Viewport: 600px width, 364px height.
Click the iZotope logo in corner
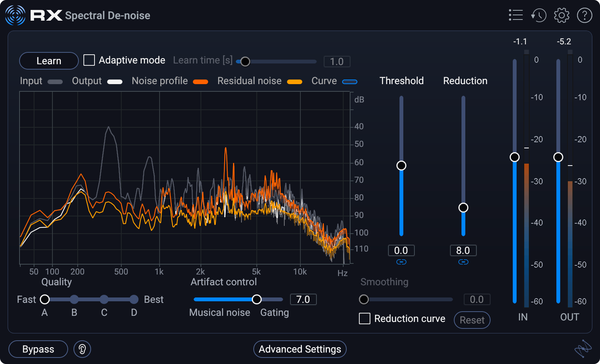point(583,348)
